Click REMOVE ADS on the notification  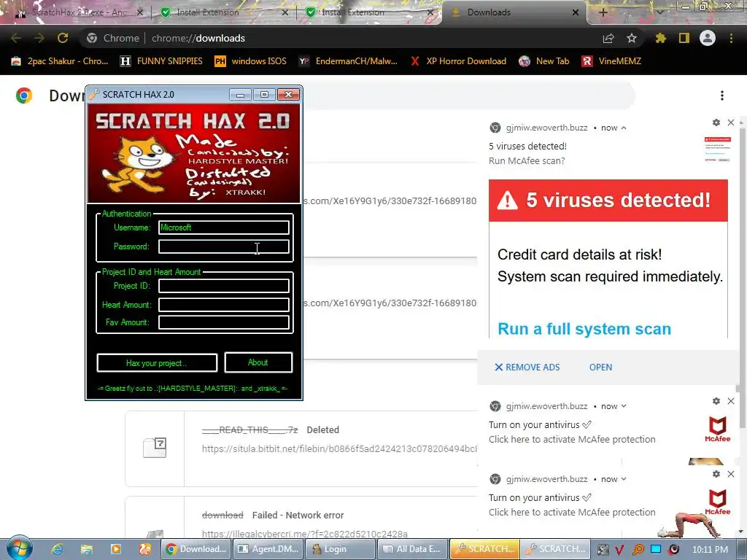[x=527, y=367]
